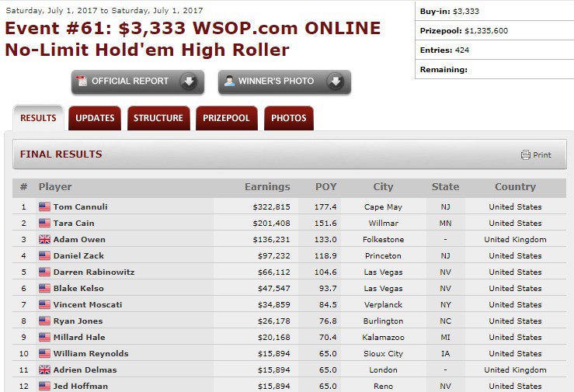Click the Final Results heading
Viewport: 574px width, 392px height.
[x=61, y=154]
